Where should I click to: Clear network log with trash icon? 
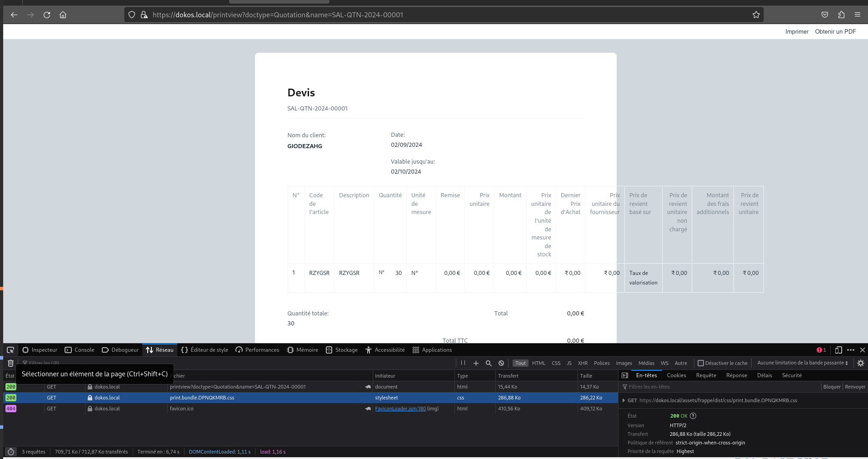tap(10, 363)
